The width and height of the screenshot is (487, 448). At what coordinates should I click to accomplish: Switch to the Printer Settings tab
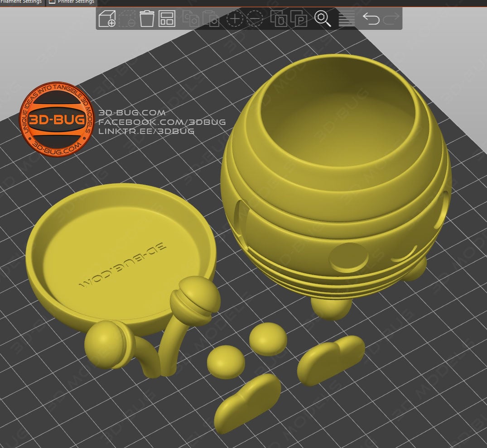click(72, 2)
